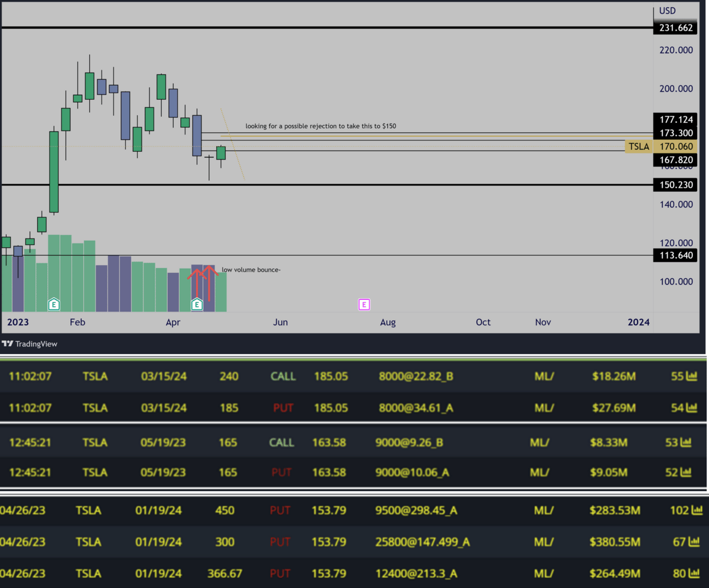Screen dimensions: 709x588
Task: Select the 'low volume bounce-' annotation text
Action: pyautogui.click(x=251, y=270)
